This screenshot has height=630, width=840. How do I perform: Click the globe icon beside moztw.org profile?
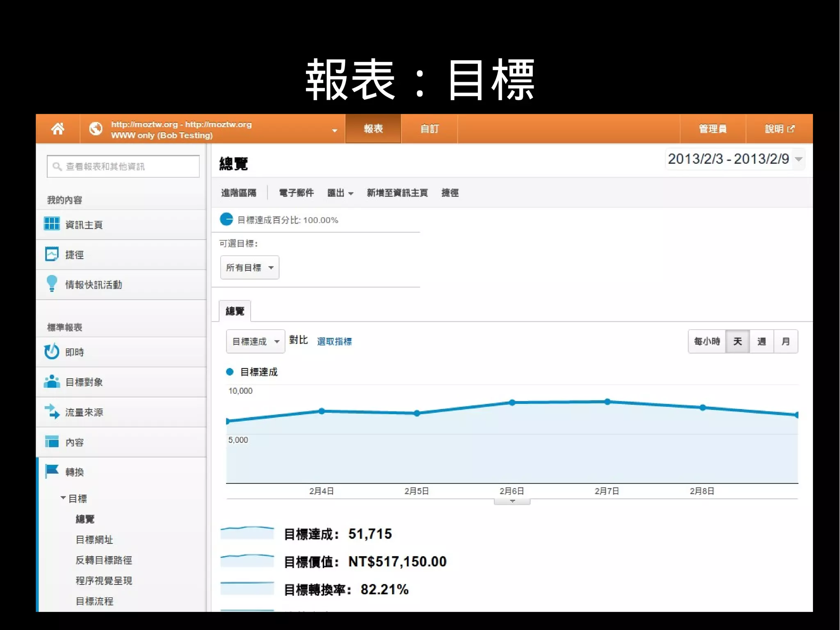pyautogui.click(x=96, y=129)
